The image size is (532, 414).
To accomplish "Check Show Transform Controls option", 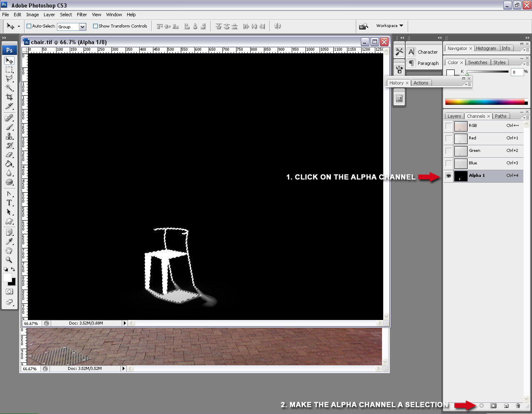I will tap(95, 26).
